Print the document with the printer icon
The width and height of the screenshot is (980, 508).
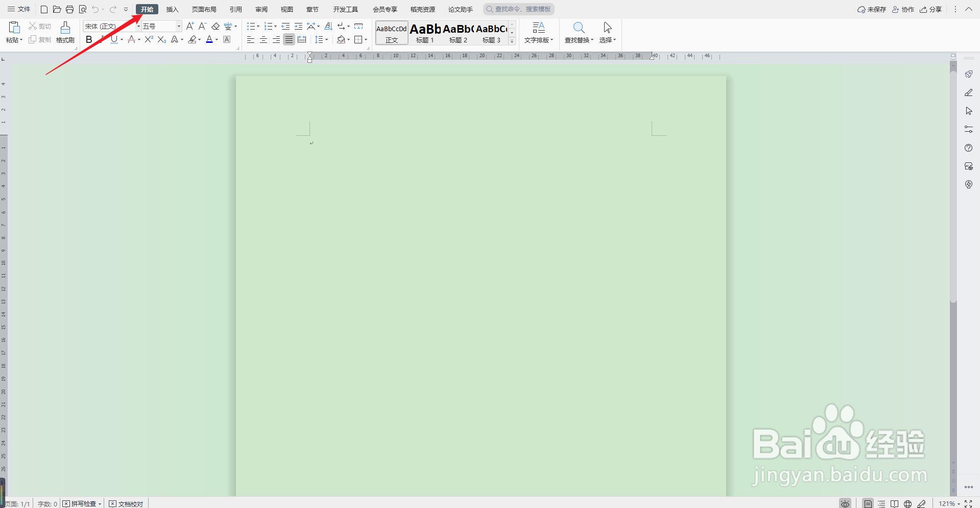pos(69,9)
